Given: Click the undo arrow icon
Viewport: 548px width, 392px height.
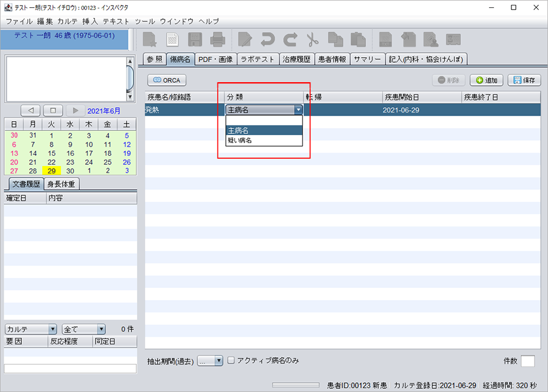Looking at the screenshot, I should click(x=267, y=40).
